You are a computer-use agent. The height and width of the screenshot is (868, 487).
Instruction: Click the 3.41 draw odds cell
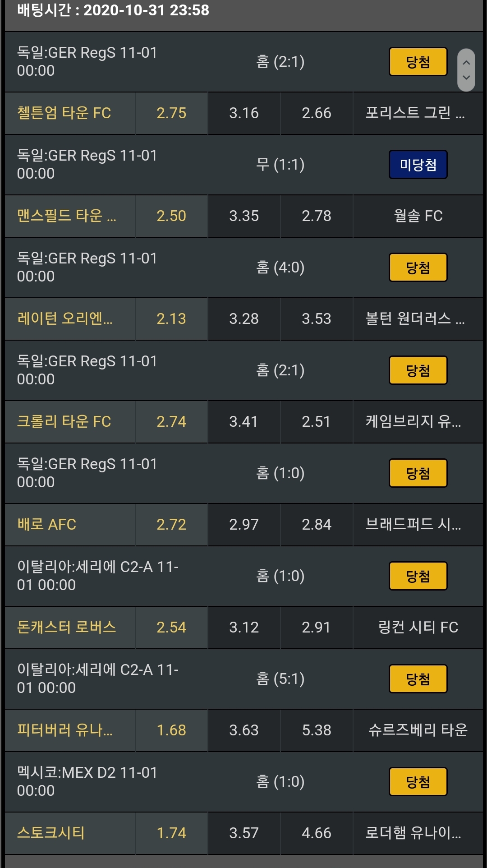tap(244, 422)
